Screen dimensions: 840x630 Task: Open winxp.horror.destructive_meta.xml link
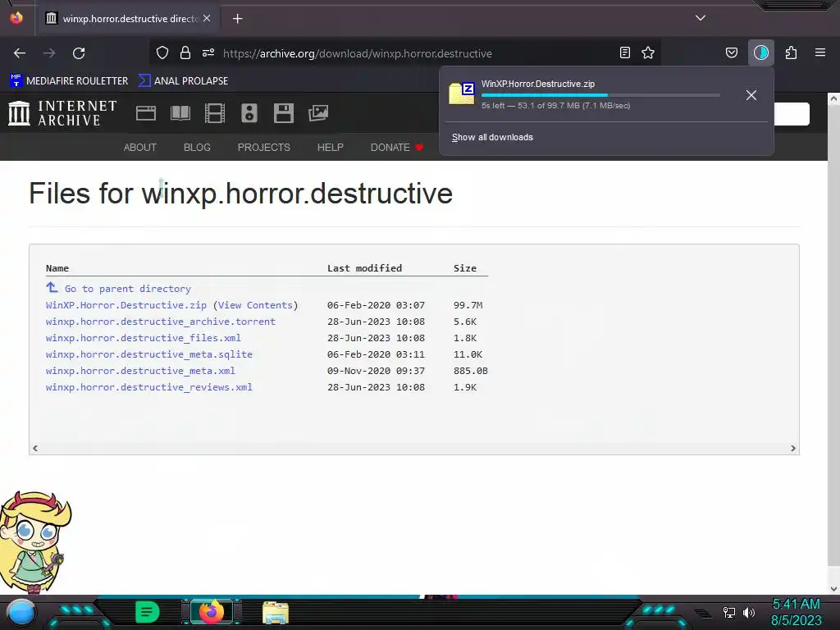[140, 371]
